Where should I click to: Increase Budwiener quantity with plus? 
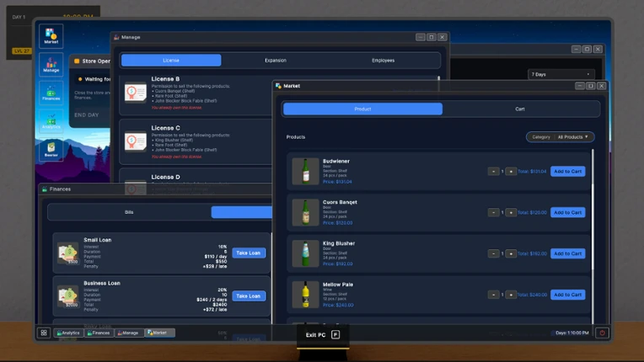point(511,172)
